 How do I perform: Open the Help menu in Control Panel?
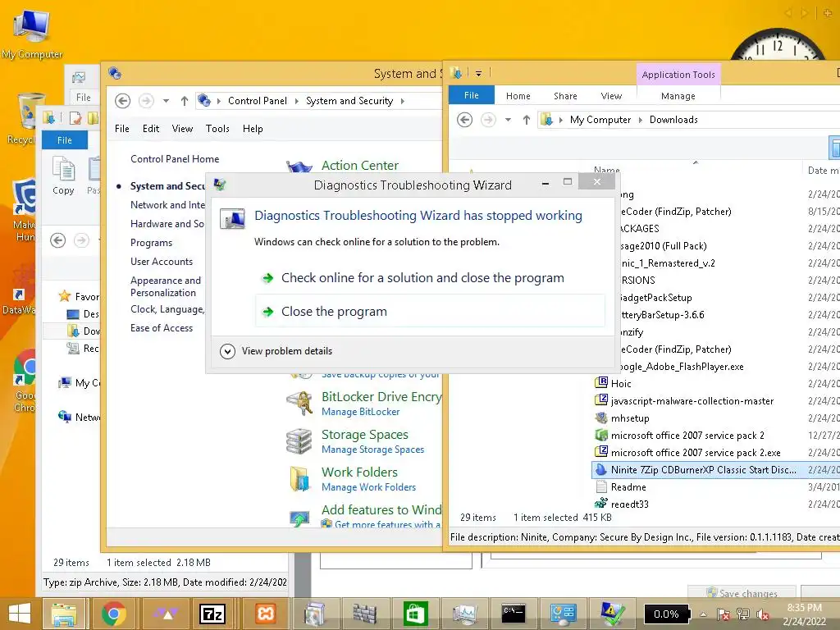click(253, 129)
